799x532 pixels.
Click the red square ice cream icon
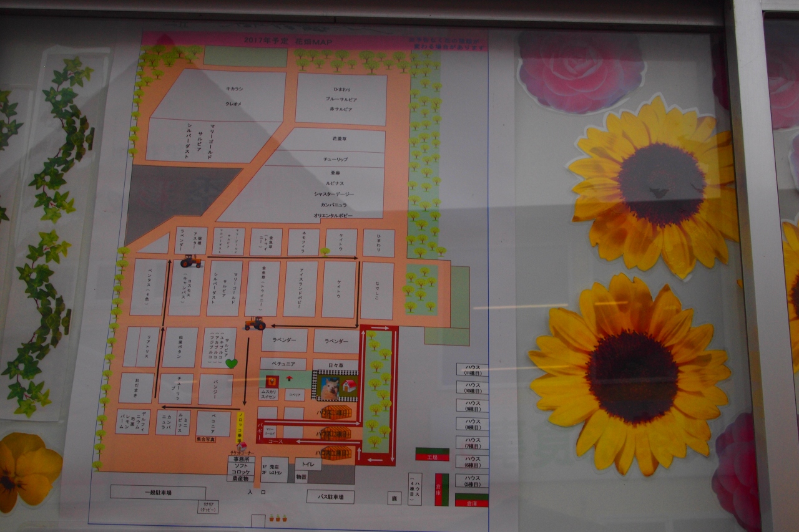pyautogui.click(x=271, y=380)
